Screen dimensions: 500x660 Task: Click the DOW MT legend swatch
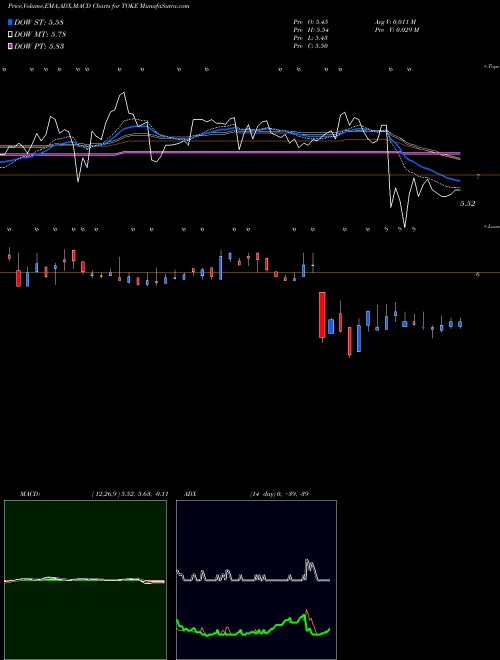point(10,35)
